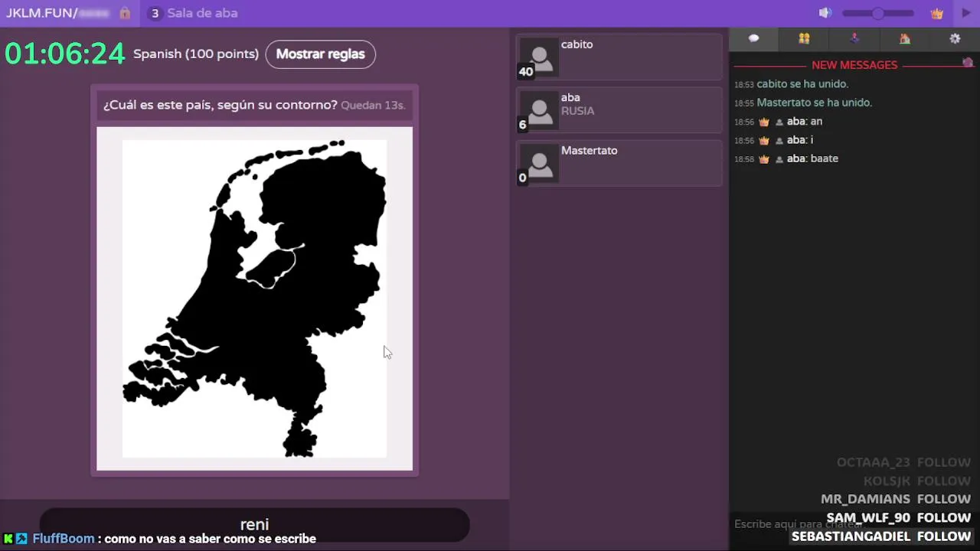
Task: Click the chat field "Escribe aquí para chatear"
Action: pos(798,524)
